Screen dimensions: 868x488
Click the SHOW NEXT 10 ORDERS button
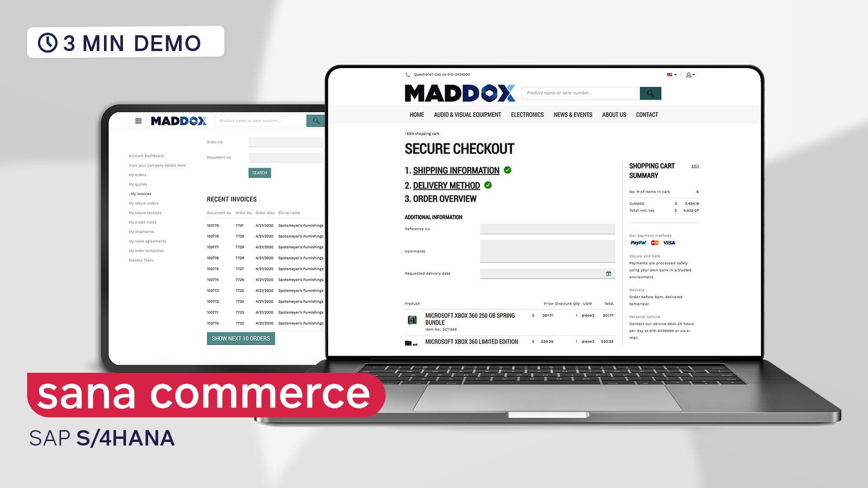[x=240, y=338]
